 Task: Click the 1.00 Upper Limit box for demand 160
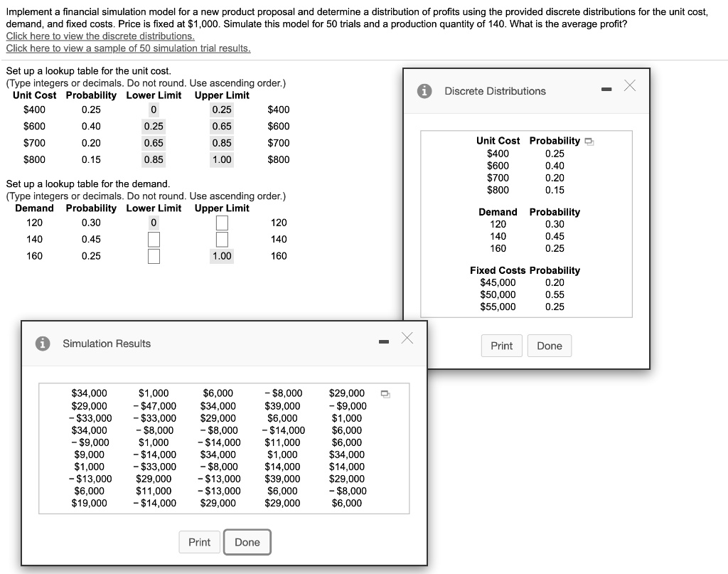221,257
